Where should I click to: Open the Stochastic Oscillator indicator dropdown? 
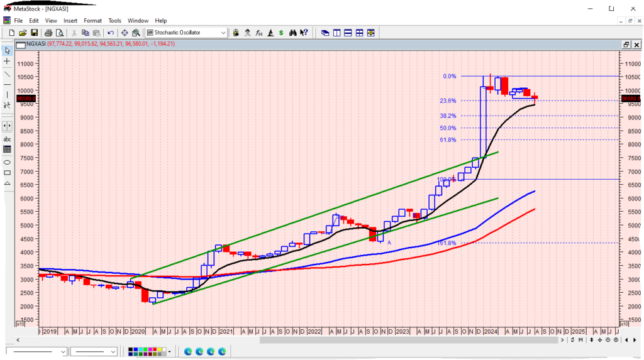tap(223, 33)
